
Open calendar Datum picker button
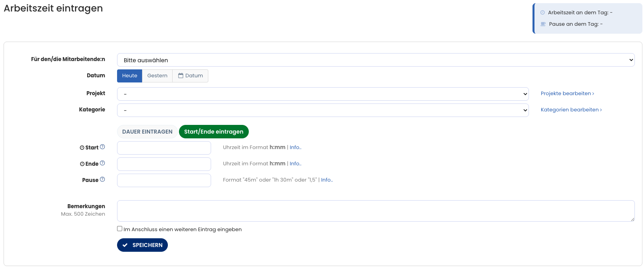[190, 76]
